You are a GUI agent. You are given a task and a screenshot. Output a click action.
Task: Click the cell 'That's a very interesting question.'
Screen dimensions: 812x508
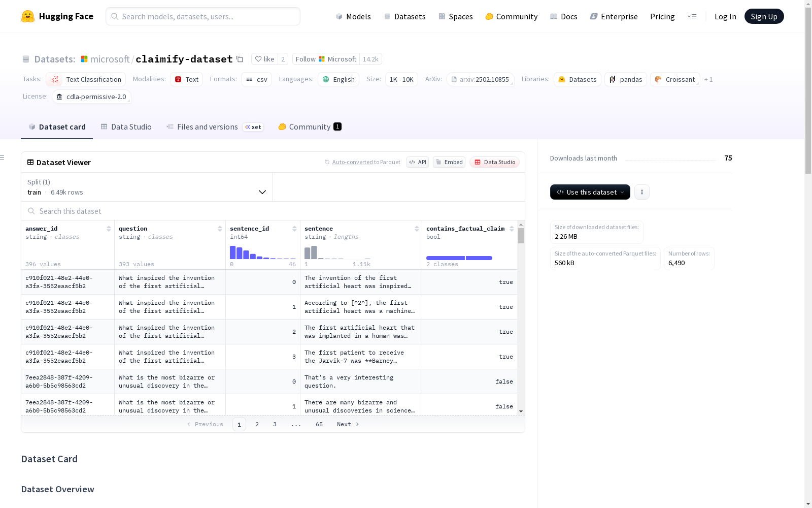coord(361,382)
